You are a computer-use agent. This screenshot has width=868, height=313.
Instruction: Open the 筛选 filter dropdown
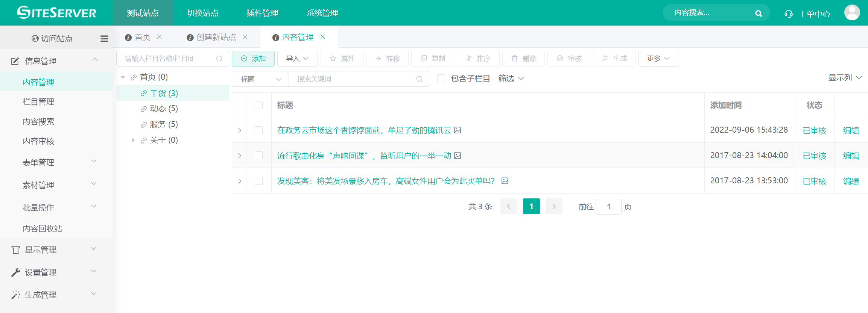511,79
